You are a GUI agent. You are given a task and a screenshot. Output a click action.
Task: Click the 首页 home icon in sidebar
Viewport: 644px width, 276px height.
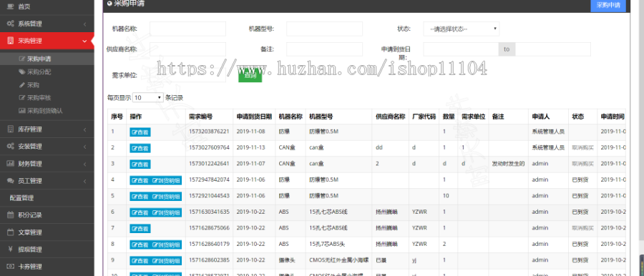(x=10, y=6)
